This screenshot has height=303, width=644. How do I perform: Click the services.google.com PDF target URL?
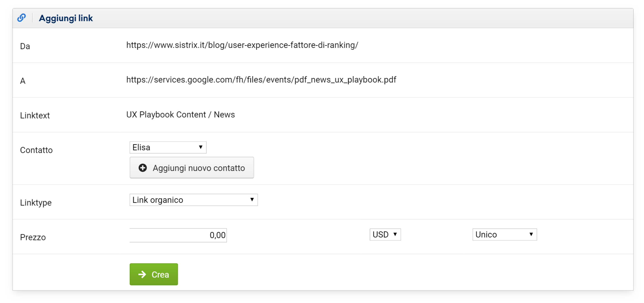[261, 80]
